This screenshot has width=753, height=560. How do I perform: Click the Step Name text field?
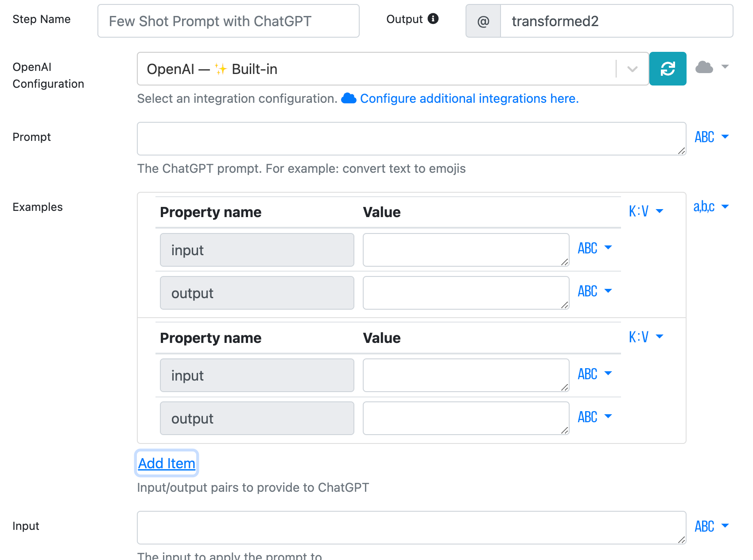point(228,21)
